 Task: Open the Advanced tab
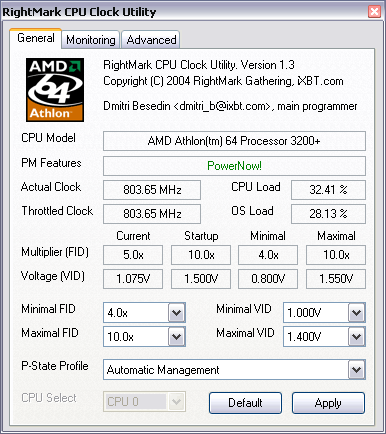pos(151,40)
